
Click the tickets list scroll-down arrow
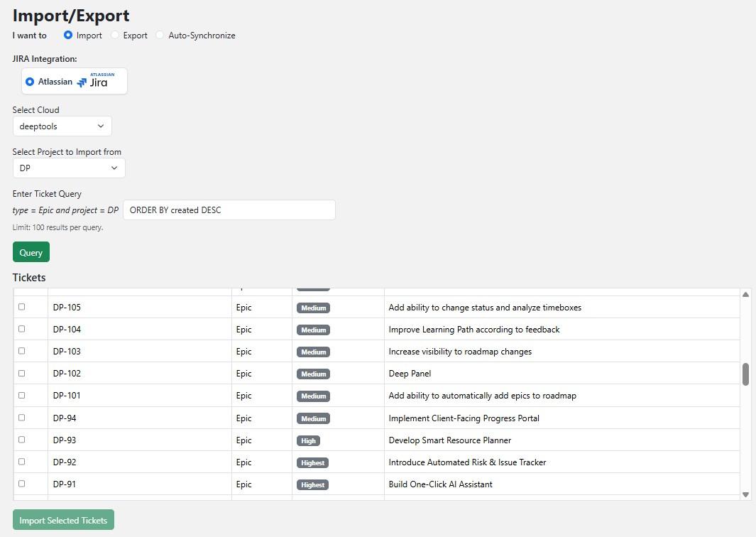click(745, 494)
